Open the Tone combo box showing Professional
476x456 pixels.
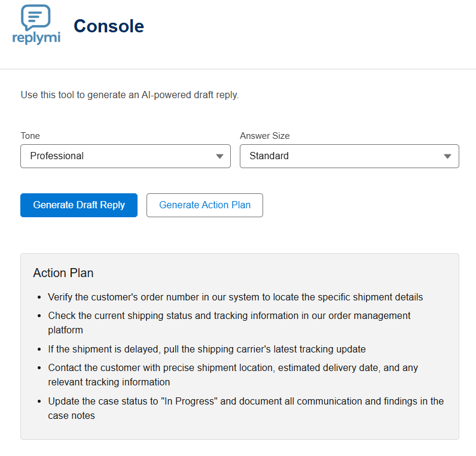coord(120,156)
